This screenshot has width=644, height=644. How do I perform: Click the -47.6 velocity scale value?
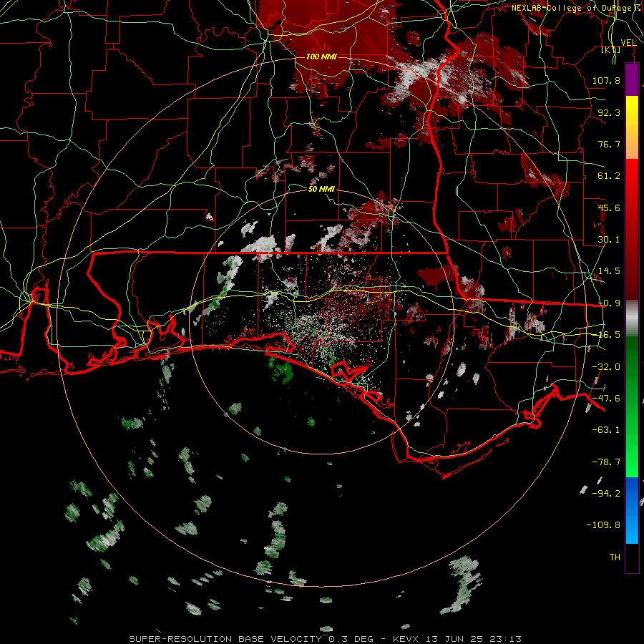[x=606, y=399]
